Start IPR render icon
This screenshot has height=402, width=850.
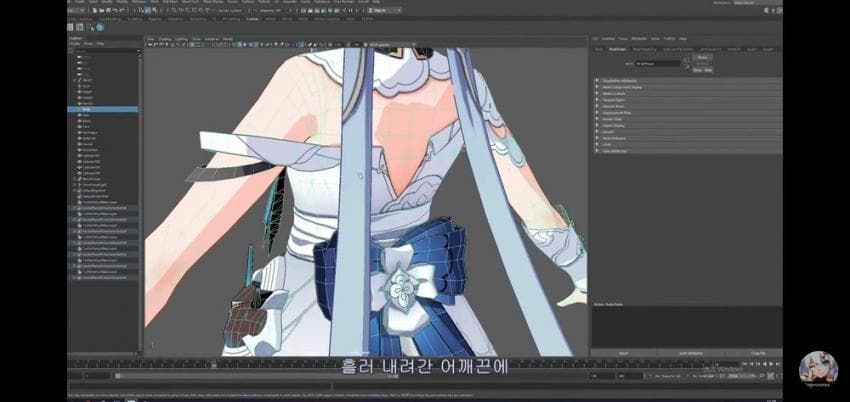point(317,10)
